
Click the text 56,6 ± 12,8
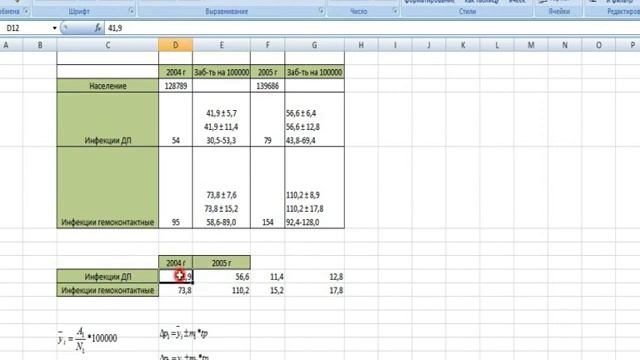303,127
